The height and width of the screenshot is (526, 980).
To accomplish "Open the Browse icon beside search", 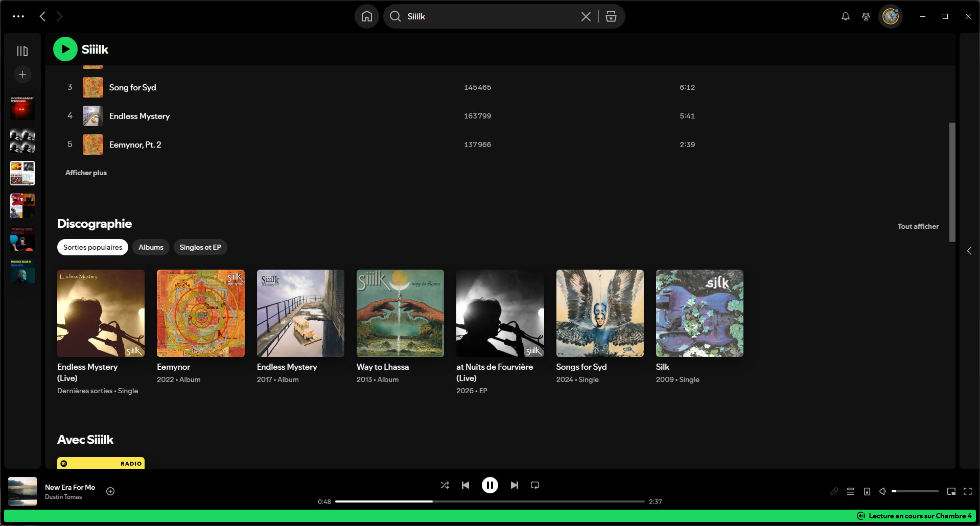I will tap(611, 16).
